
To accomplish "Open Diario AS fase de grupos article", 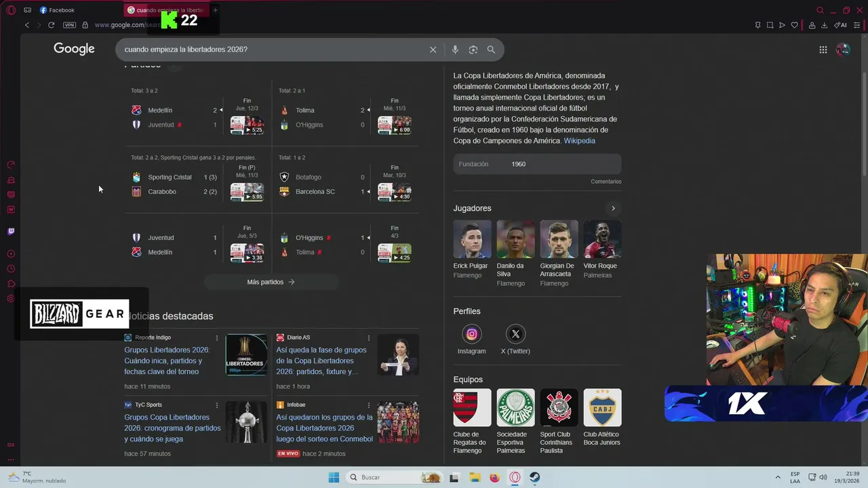I will click(321, 361).
